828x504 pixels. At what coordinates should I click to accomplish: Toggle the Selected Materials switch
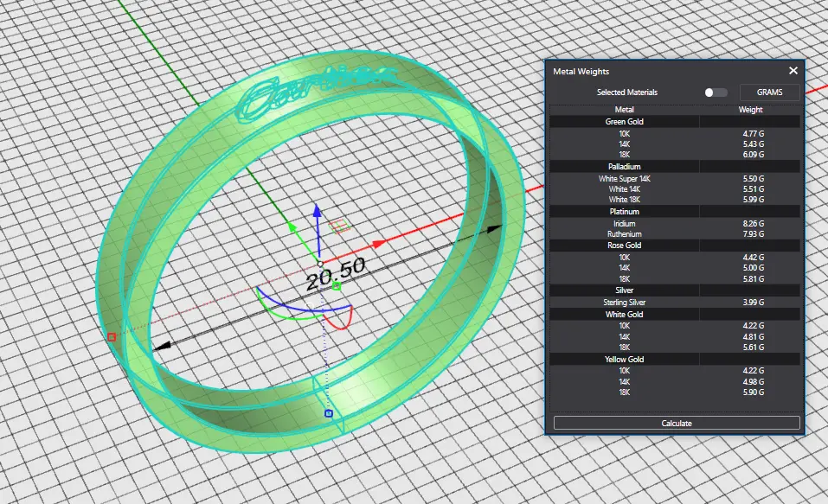click(716, 93)
